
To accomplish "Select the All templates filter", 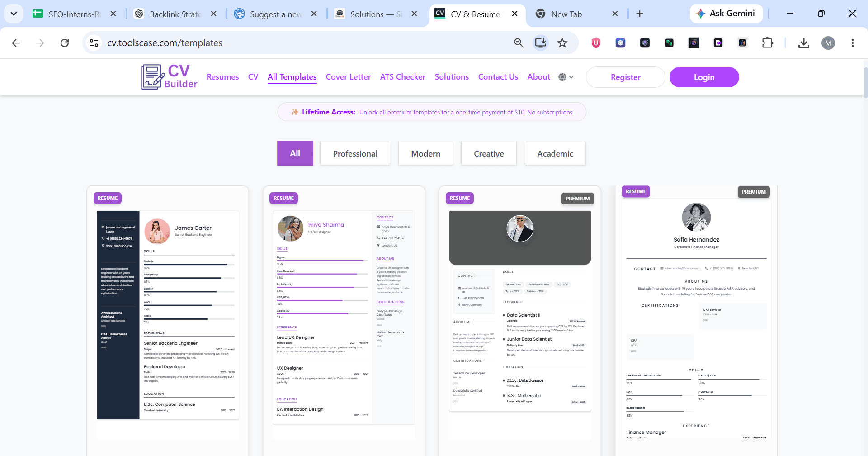I will coord(295,153).
